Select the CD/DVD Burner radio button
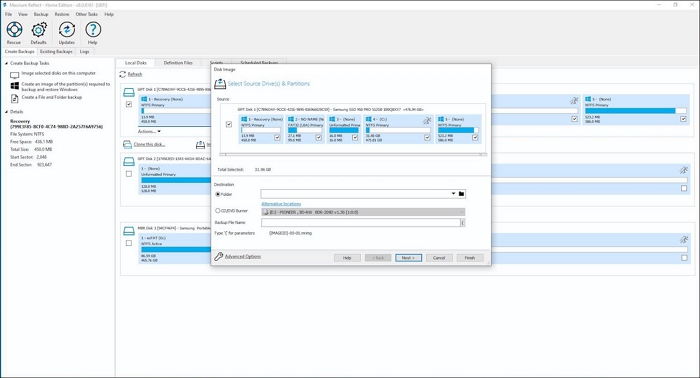Image resolution: width=700 pixels, height=378 pixels. click(x=218, y=211)
